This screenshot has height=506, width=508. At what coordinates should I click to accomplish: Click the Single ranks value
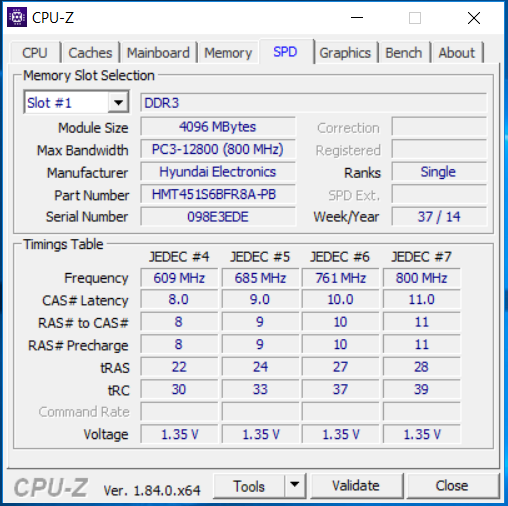click(439, 172)
